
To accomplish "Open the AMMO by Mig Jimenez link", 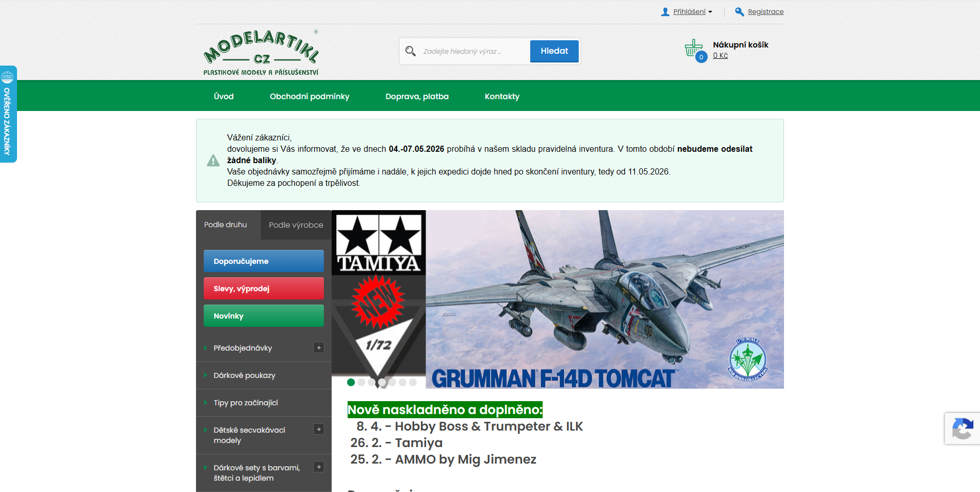I will [x=466, y=459].
